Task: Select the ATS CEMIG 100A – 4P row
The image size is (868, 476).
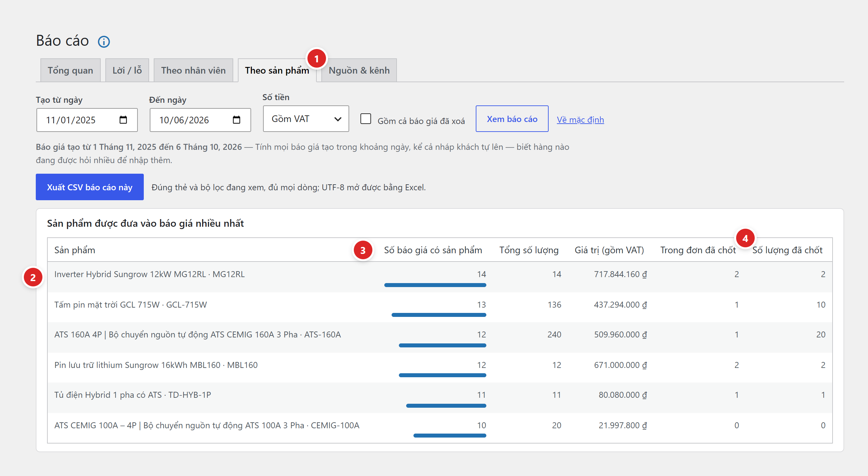Action: point(440,428)
